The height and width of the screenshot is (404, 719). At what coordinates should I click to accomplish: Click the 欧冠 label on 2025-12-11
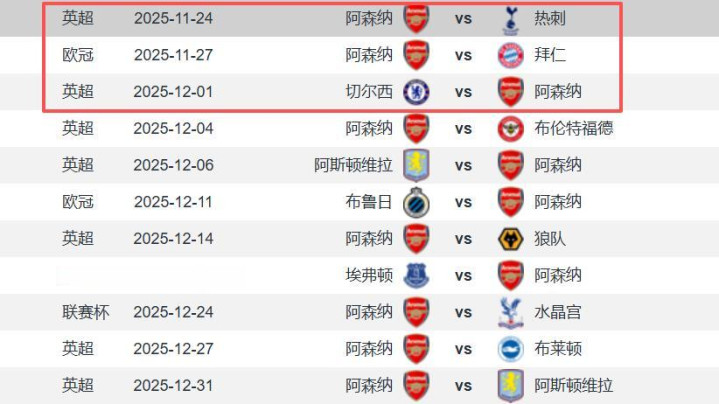pos(77,202)
